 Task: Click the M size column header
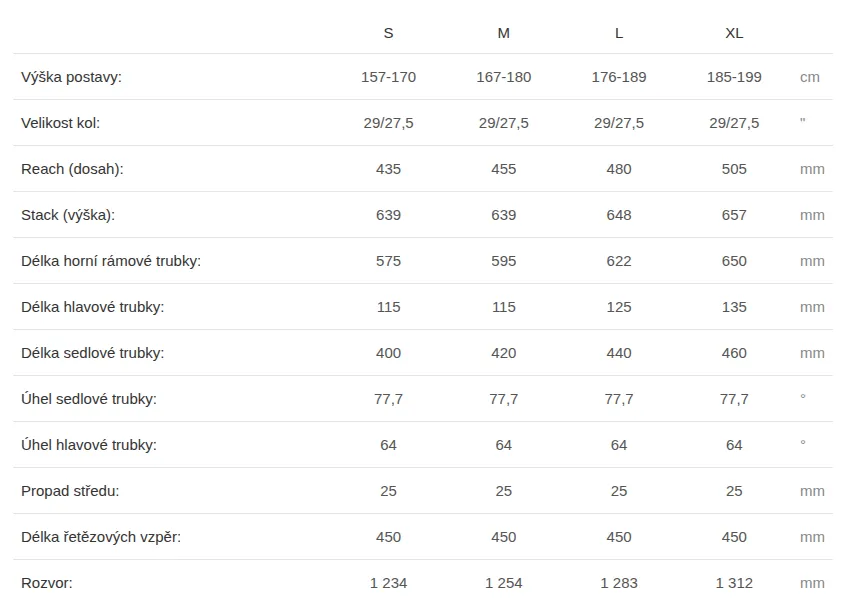click(504, 33)
